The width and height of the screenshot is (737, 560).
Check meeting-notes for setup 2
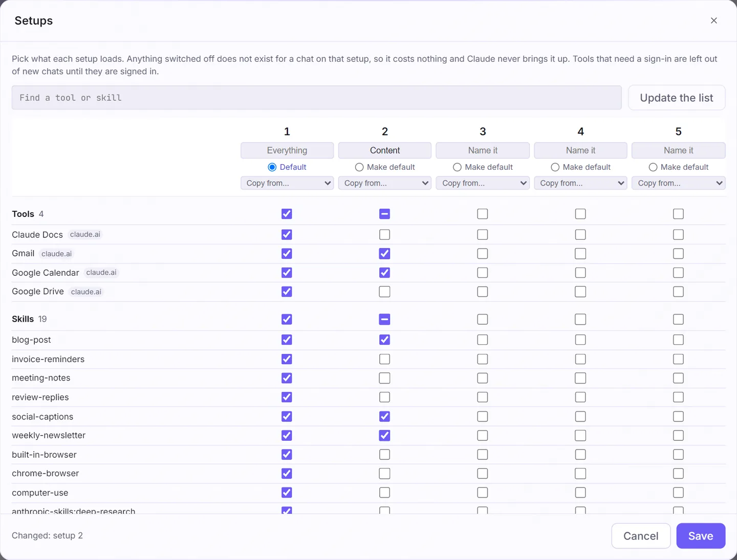[x=384, y=378]
